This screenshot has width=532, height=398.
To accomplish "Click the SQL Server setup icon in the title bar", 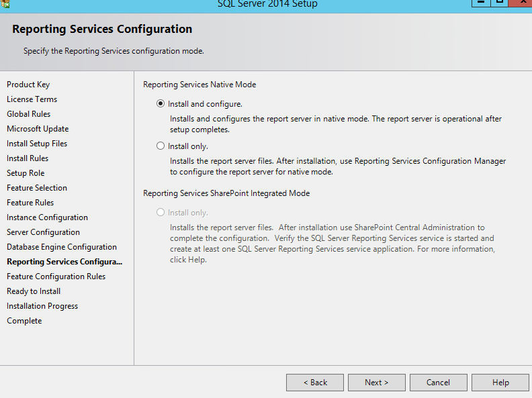I will pyautogui.click(x=5, y=4).
